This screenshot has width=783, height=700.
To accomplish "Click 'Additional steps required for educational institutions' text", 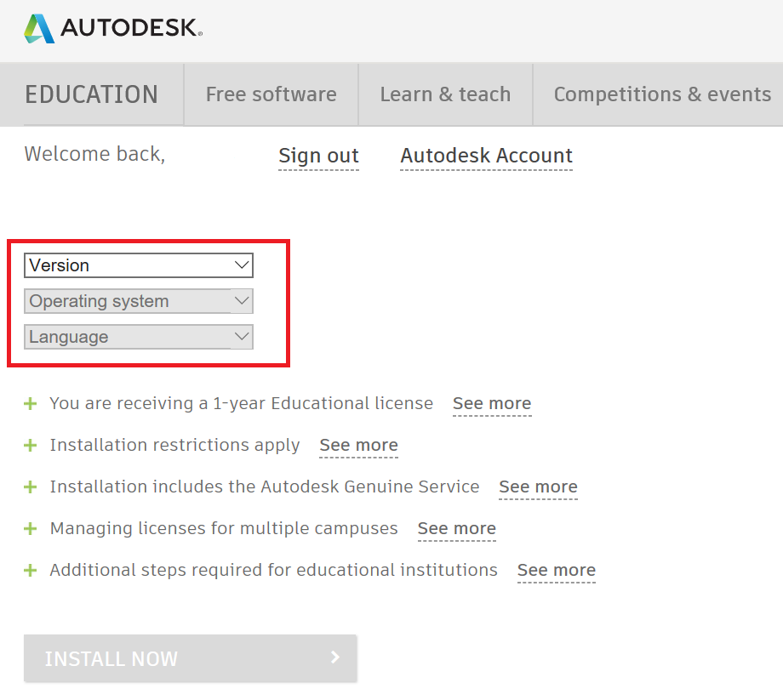I will coord(274,570).
